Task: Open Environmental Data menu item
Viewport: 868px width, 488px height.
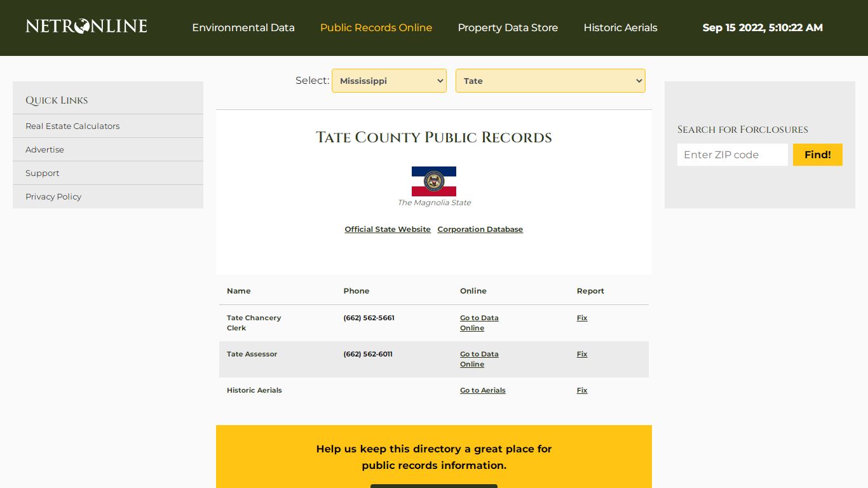Action: coord(243,28)
